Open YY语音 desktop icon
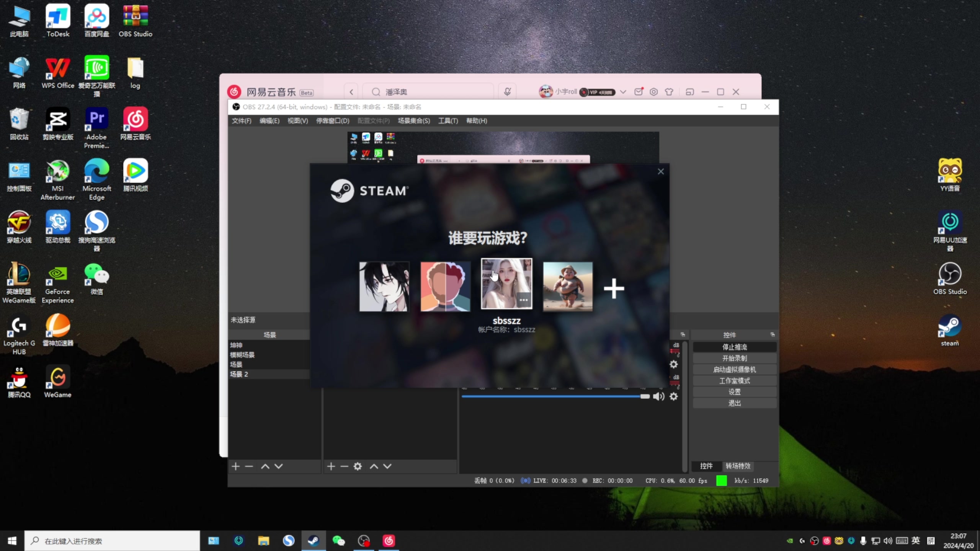The height and width of the screenshot is (551, 980). coord(950,176)
